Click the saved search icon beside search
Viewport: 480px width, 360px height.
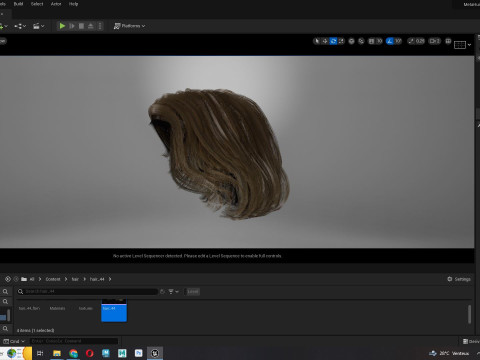tap(162, 292)
